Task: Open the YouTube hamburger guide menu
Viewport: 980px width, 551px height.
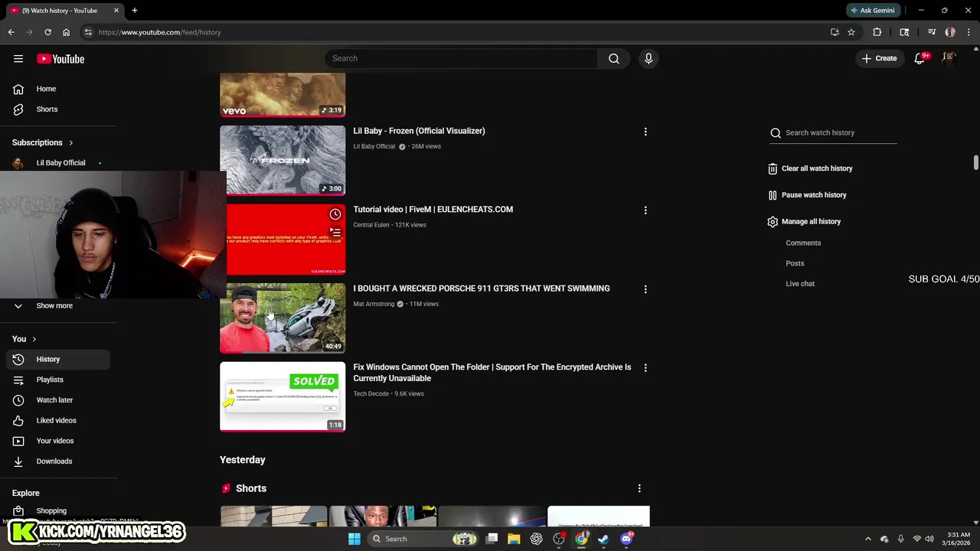Action: coord(18,59)
